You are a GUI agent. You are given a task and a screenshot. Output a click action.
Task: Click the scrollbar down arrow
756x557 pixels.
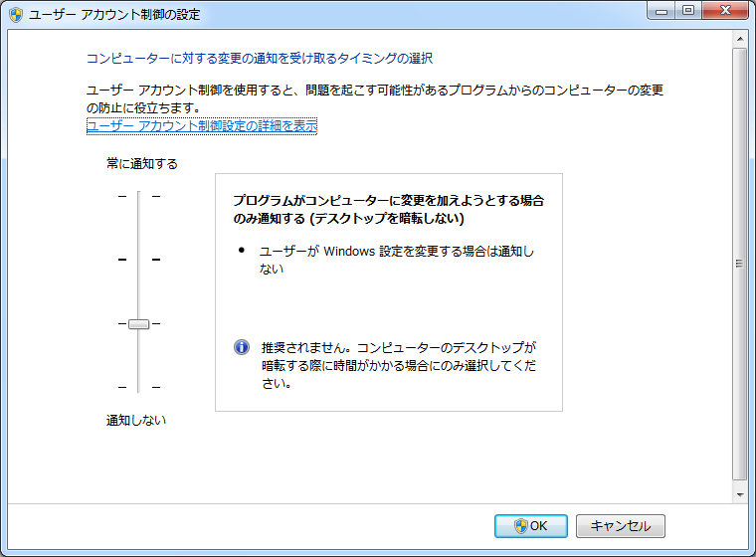[x=739, y=493]
